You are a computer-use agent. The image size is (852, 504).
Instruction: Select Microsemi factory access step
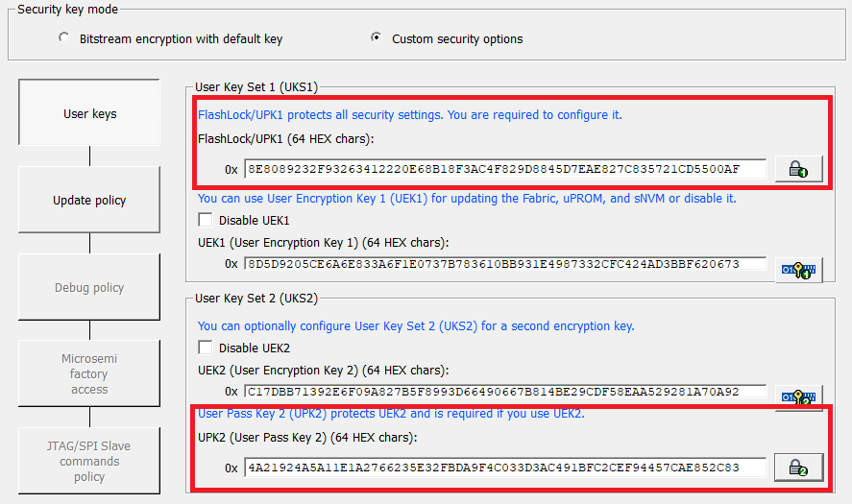click(x=89, y=373)
